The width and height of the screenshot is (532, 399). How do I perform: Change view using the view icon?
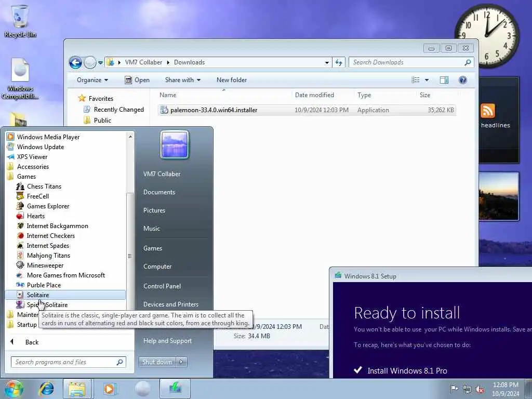(x=415, y=79)
